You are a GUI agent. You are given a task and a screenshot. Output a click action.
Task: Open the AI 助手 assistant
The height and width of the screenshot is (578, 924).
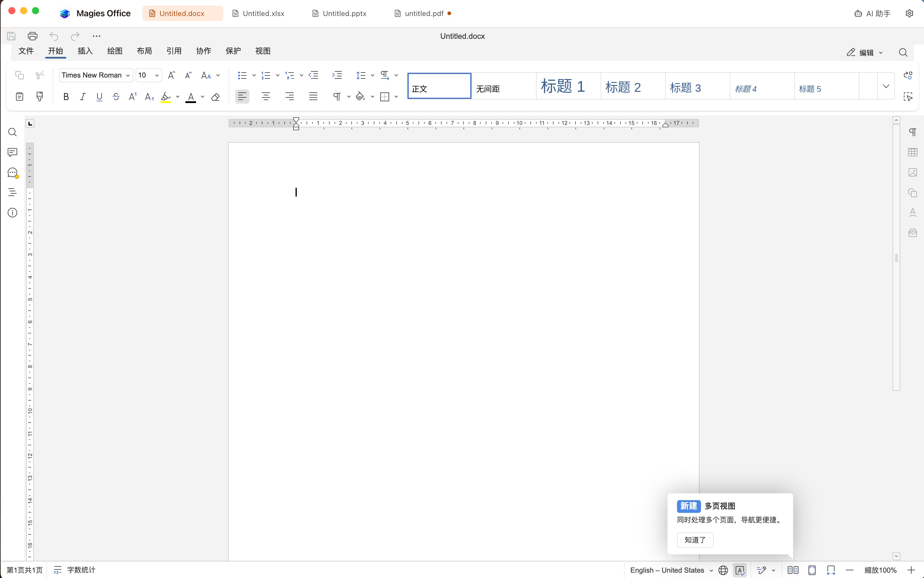[872, 13]
